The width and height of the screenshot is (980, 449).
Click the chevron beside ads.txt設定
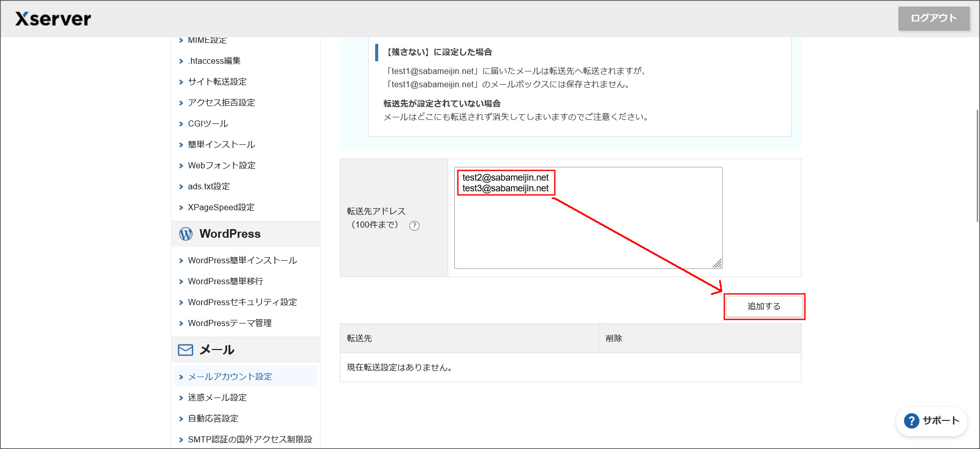click(x=181, y=187)
